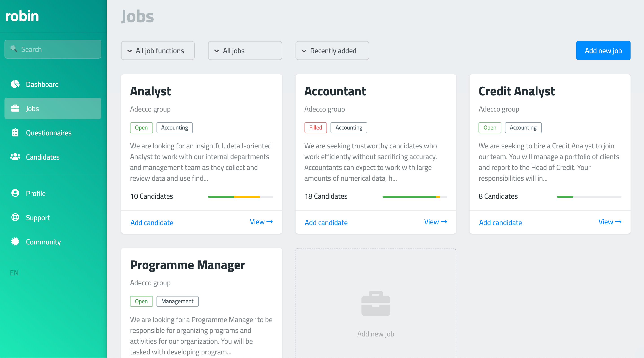Click the Candidates people group icon

15,157
